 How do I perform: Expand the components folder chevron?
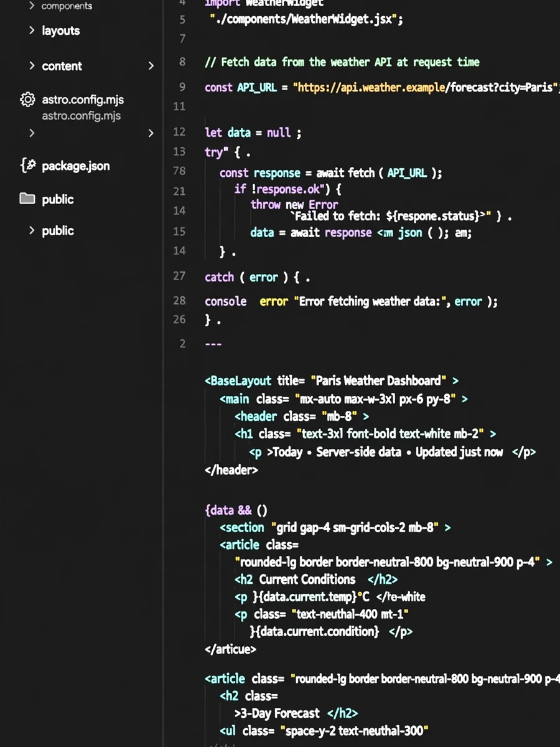[32, 6]
